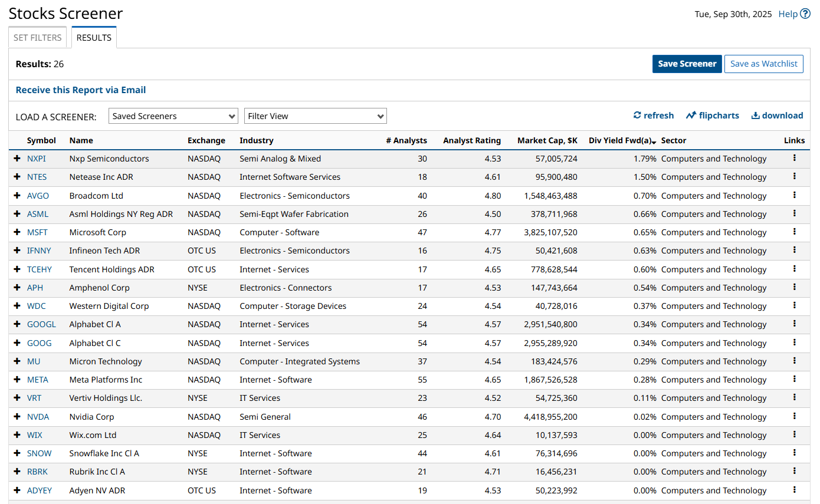Viewport: 820px width, 504px height.
Task: Open the ASML symbol link
Action: (x=38, y=214)
